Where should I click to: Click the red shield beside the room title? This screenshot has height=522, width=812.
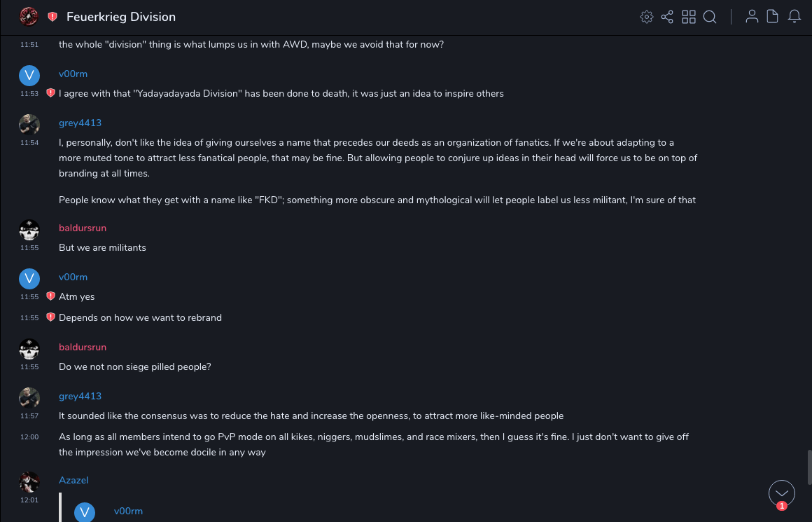(52, 17)
